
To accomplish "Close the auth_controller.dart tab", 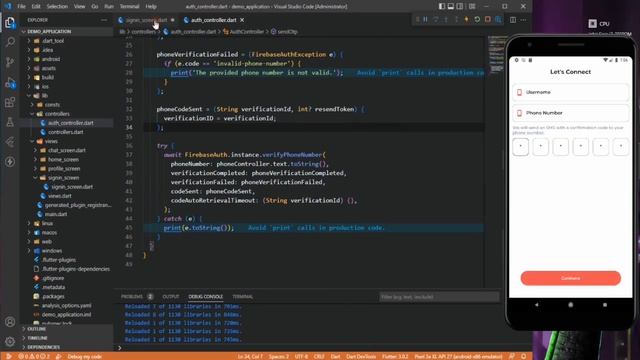I will pyautogui.click(x=242, y=20).
